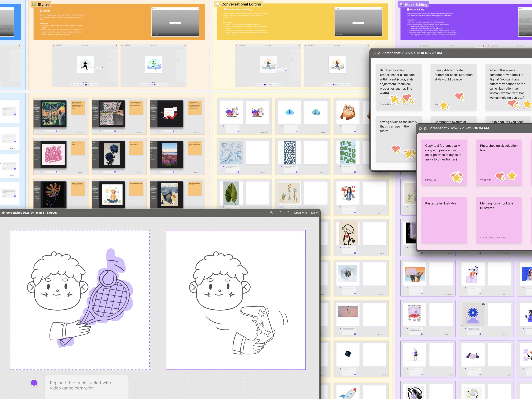Screen dimensions: 532x399
Task: Click the tennis racket prompt text field
Action: 87,385
